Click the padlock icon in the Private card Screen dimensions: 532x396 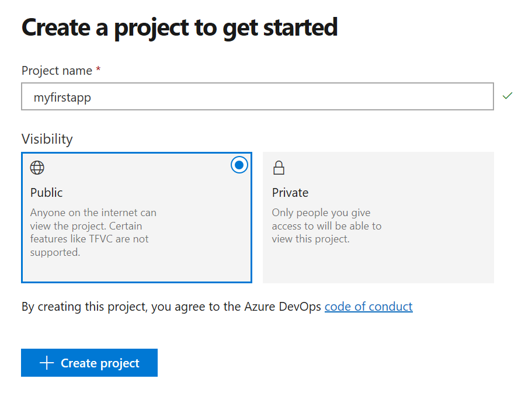pos(279,168)
